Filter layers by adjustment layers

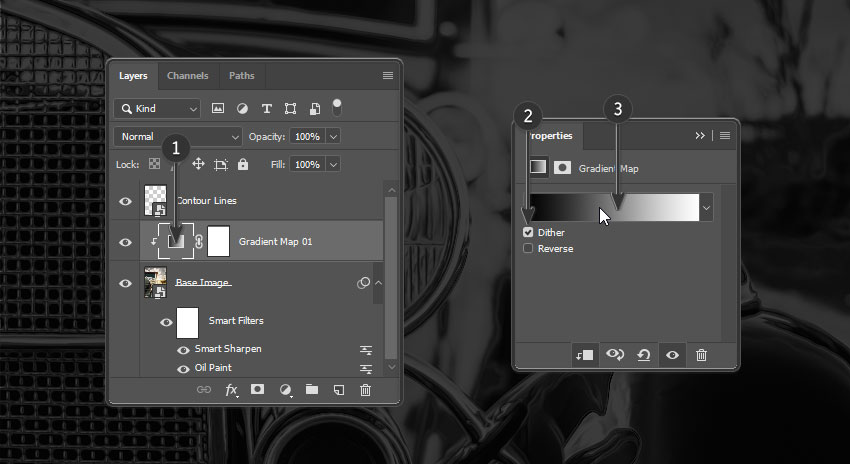242,108
